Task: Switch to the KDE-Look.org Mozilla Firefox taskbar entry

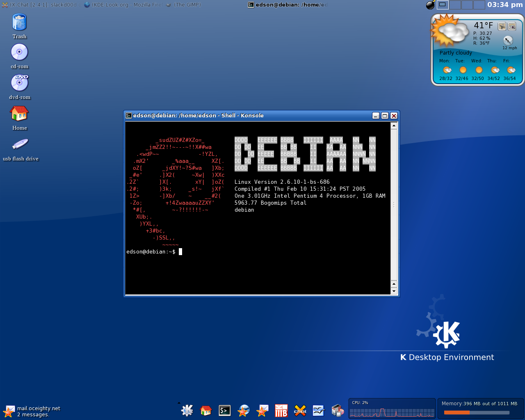Action: click(x=123, y=5)
